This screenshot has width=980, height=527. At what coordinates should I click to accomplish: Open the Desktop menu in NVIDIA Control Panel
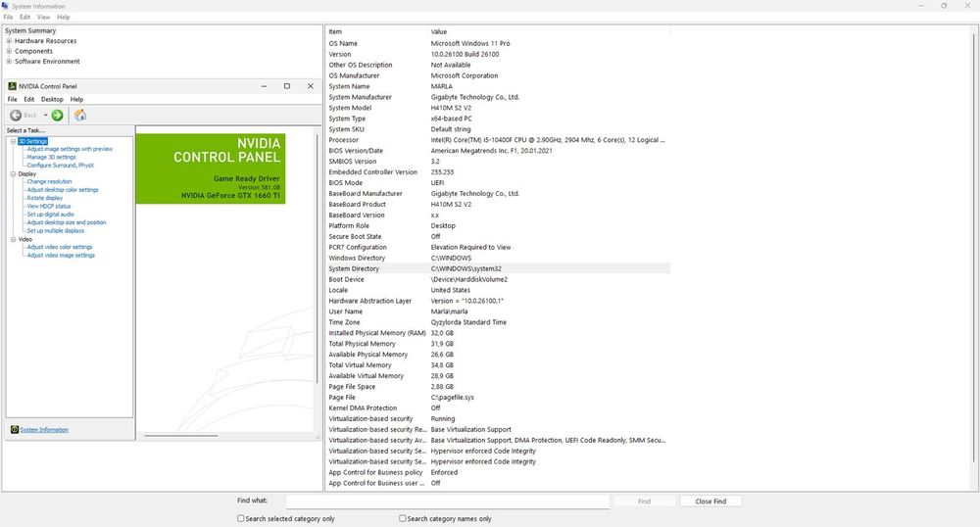pos(53,99)
